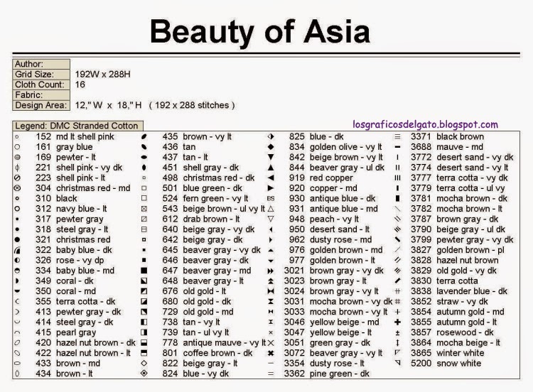This screenshot has width=533, height=392.
Task: Select the 501 blue green - dk entry
Action: coord(203,188)
